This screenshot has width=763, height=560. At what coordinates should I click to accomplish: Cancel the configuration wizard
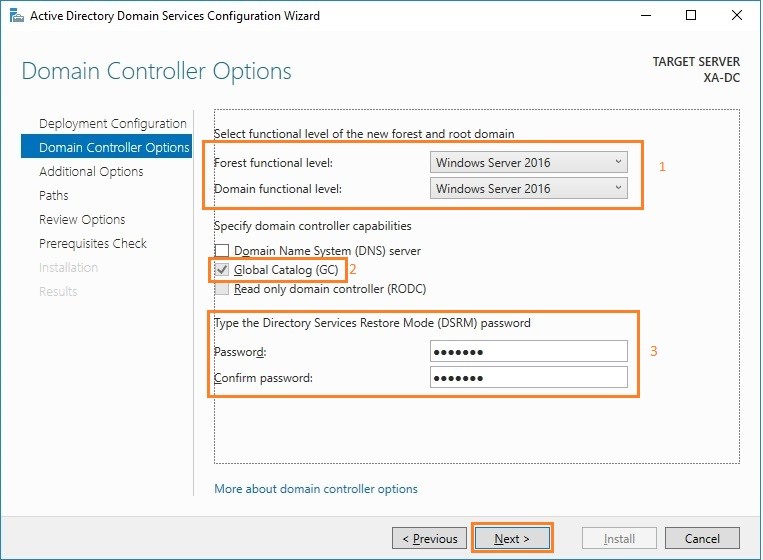pos(702,538)
